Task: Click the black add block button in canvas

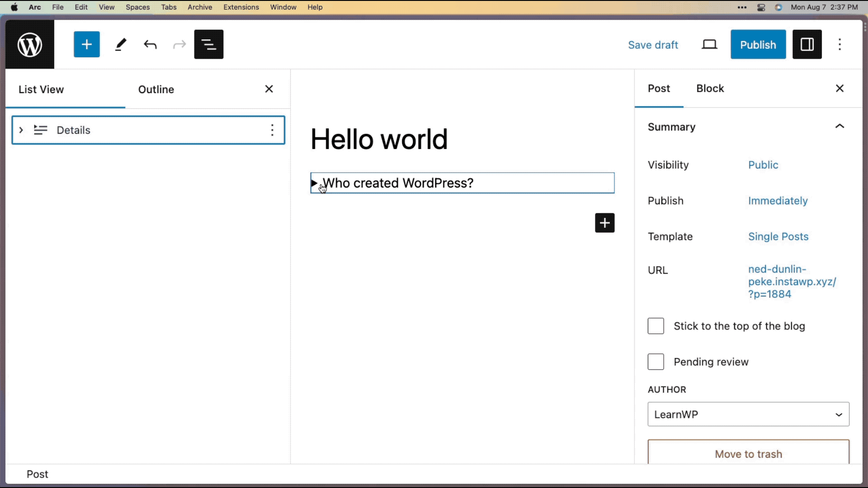Action: 604,223
